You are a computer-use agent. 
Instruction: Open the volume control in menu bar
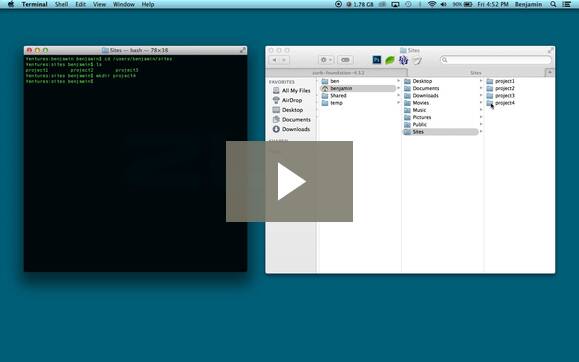[443, 4]
